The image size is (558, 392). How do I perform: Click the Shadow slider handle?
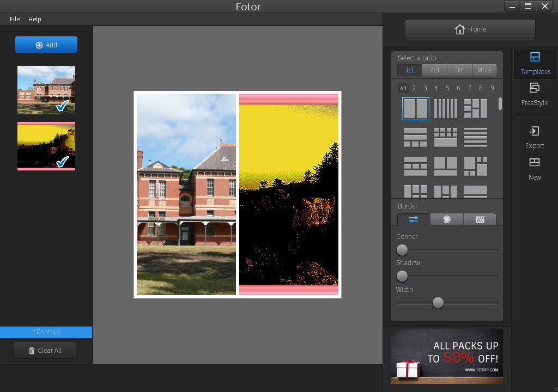[x=402, y=276]
